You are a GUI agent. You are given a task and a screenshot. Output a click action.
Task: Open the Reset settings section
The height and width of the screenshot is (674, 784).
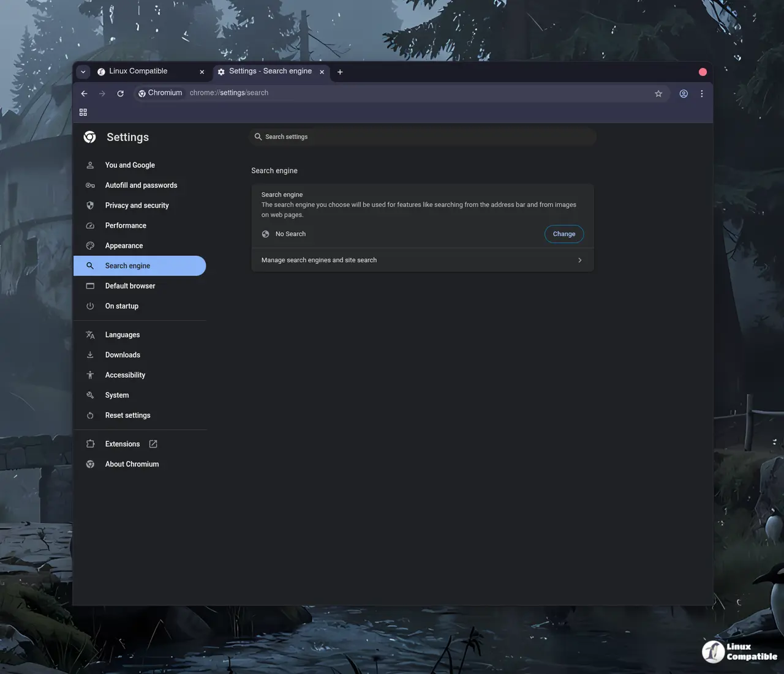[x=127, y=416]
